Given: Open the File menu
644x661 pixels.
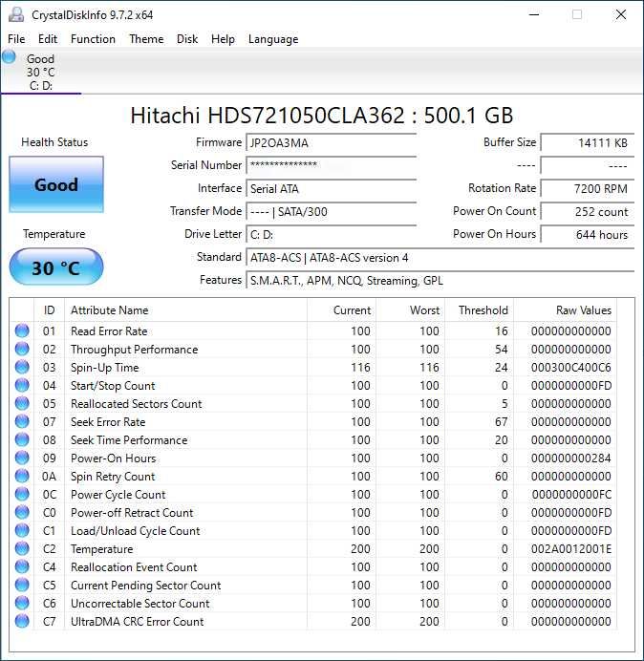Looking at the screenshot, I should [x=16, y=39].
